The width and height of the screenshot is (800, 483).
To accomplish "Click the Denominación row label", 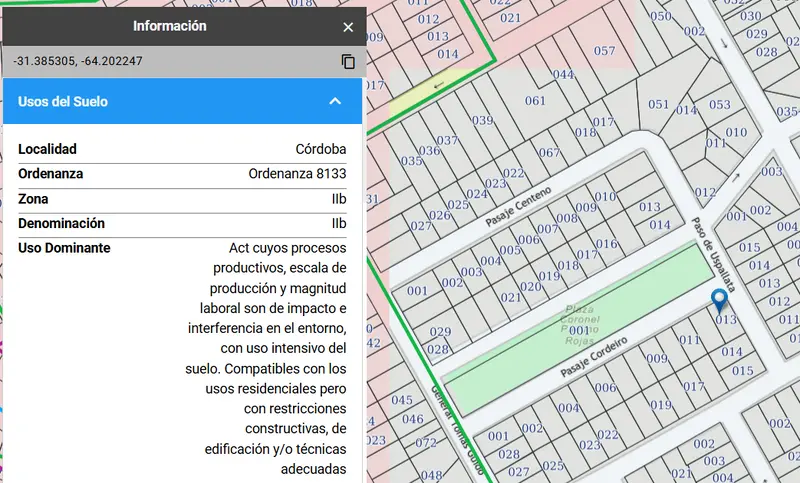I will click(61, 223).
